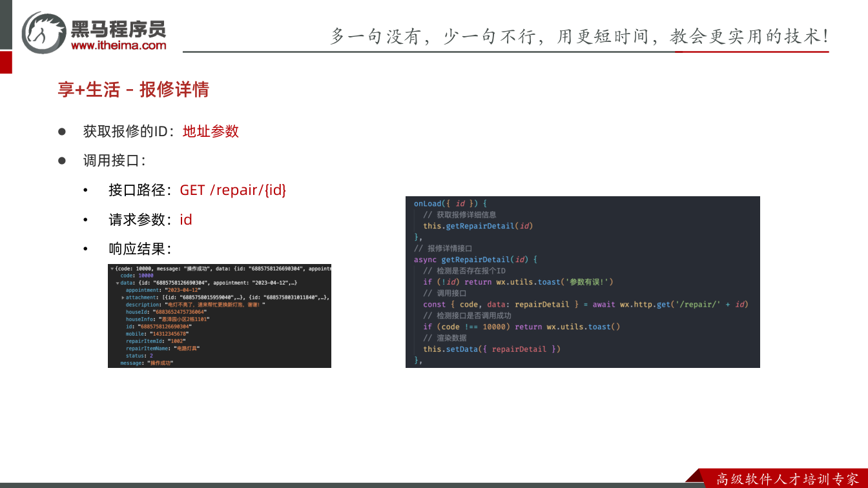868x488 pixels.
Task: Click the slide title 享+生活 - 报修详情
Action: [133, 90]
